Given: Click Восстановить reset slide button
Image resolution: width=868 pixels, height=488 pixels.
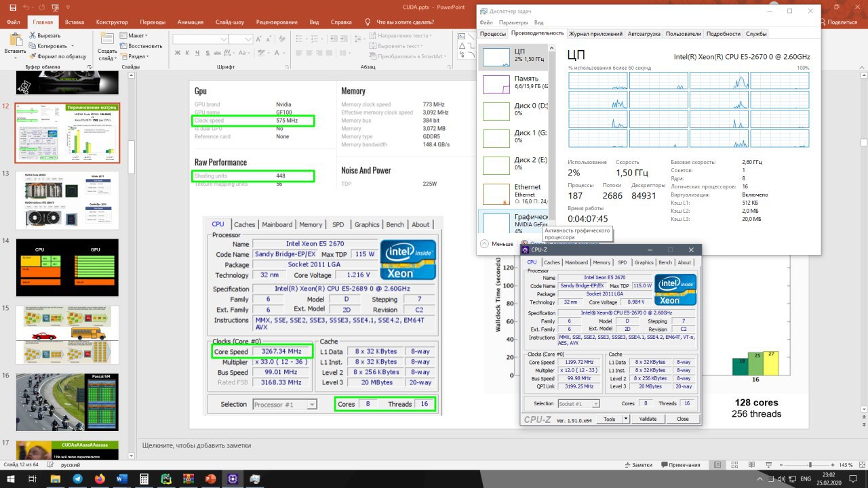Looking at the screenshot, I should [x=141, y=46].
